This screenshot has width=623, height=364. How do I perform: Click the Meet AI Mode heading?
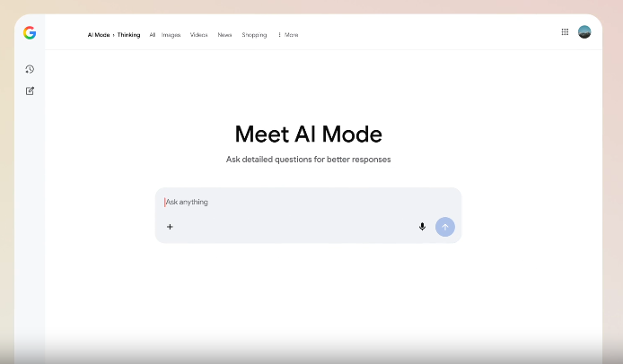pos(308,134)
